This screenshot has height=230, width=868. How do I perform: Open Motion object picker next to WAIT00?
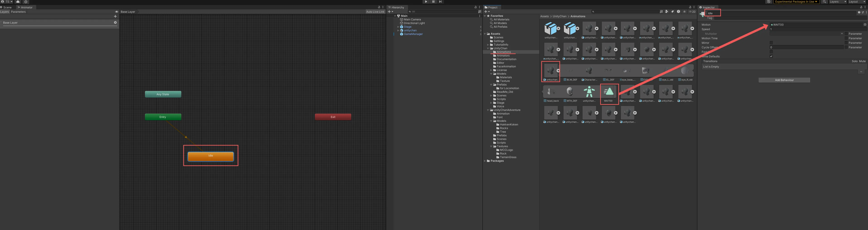click(865, 25)
